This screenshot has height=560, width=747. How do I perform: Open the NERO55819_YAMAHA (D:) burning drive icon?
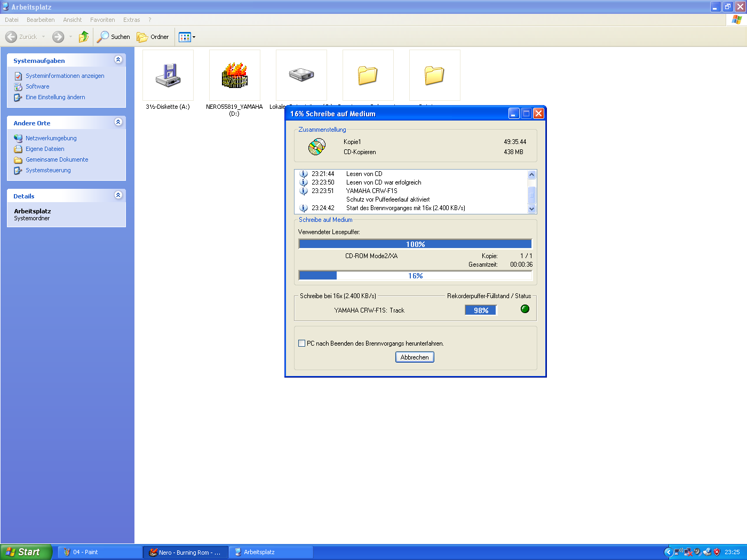point(235,75)
